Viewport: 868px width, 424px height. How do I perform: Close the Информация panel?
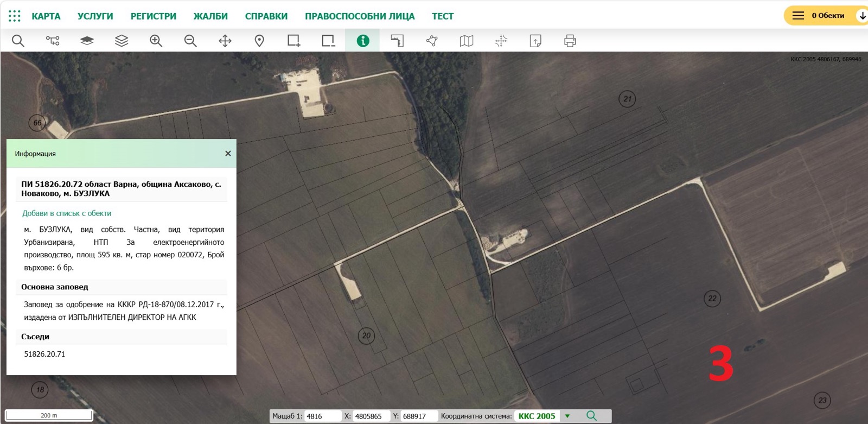(x=228, y=154)
